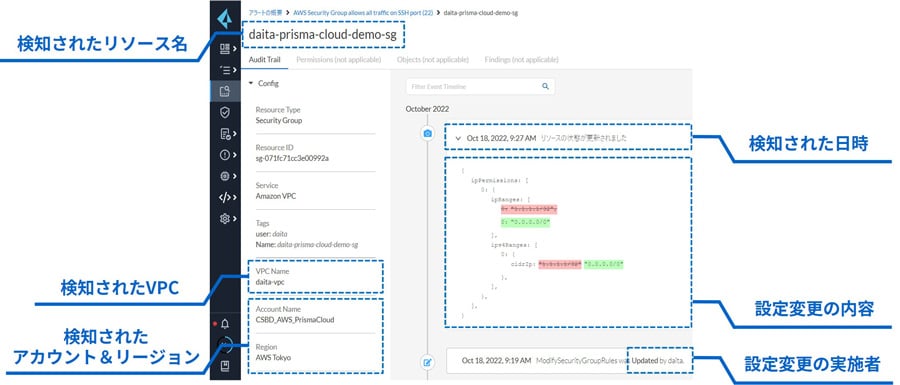Click the Prisma Cloud logo icon

click(x=224, y=20)
